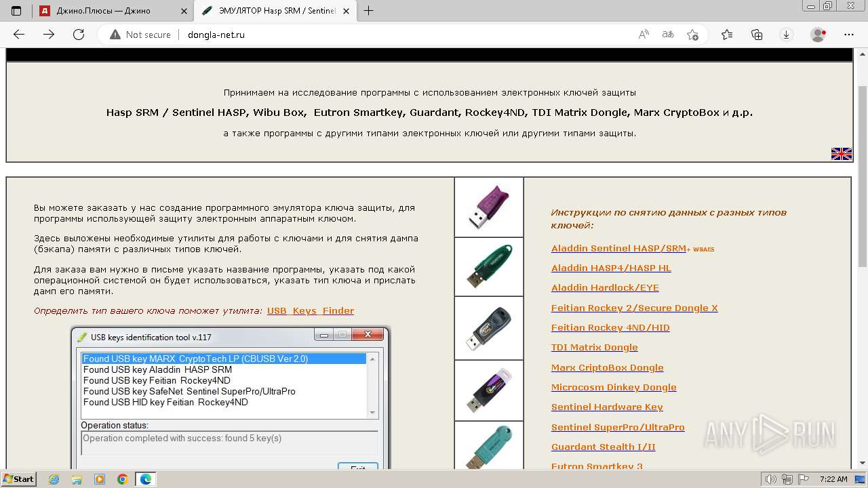
Task: Open the Guardant Stealth I/II link
Action: point(604,447)
